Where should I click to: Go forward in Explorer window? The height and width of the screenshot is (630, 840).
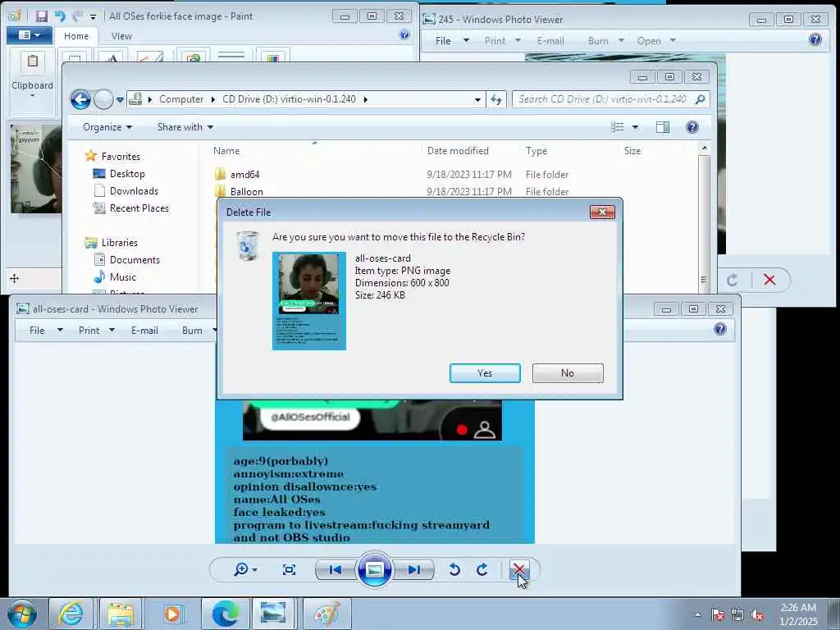click(x=103, y=99)
